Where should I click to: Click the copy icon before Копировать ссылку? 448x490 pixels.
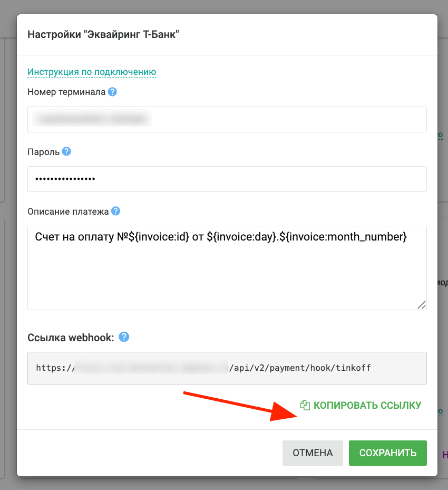point(305,405)
